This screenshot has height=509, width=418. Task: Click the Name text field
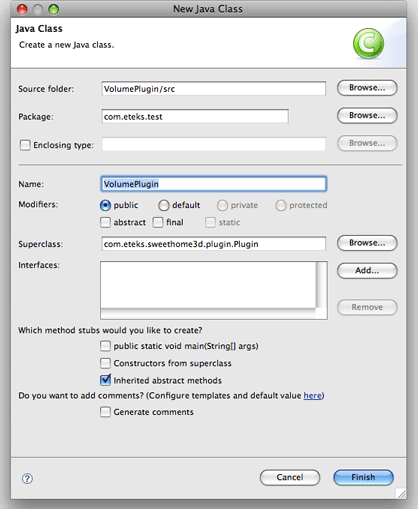214,184
